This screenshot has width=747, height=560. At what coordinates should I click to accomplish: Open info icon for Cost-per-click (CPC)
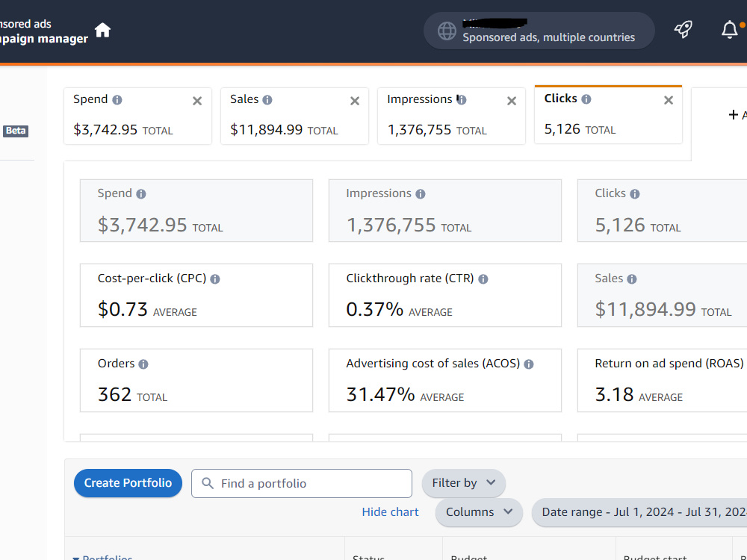point(215,279)
